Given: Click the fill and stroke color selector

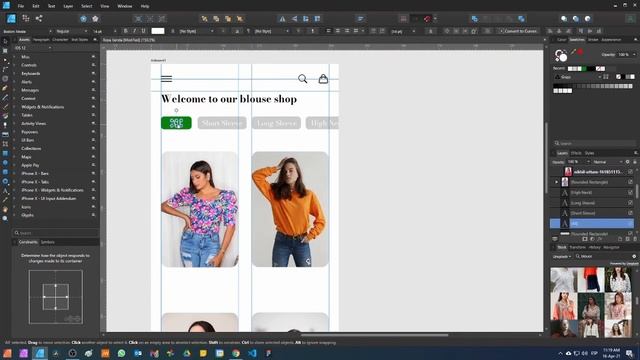Looking at the screenshot, I should (561, 55).
